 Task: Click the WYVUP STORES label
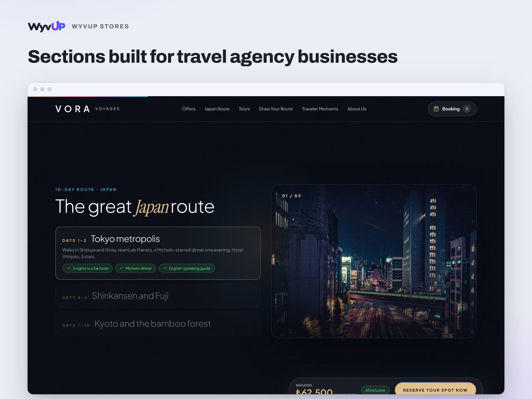(100, 27)
